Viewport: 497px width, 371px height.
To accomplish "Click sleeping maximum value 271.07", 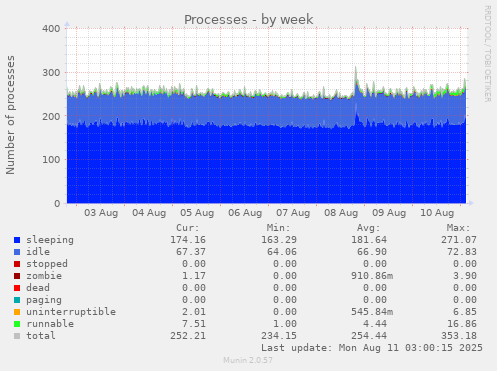I will (459, 240).
